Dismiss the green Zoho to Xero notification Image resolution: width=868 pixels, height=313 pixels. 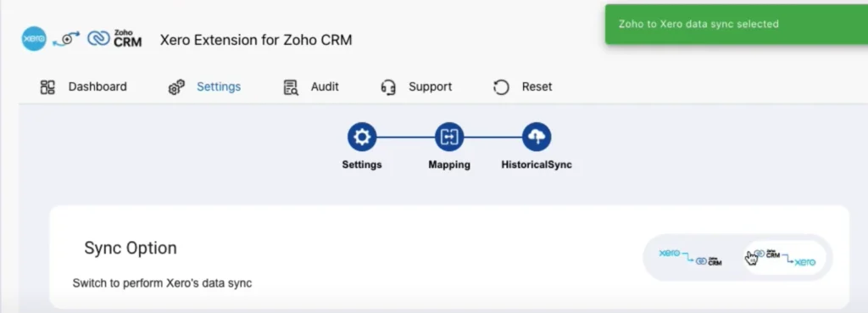[737, 25]
